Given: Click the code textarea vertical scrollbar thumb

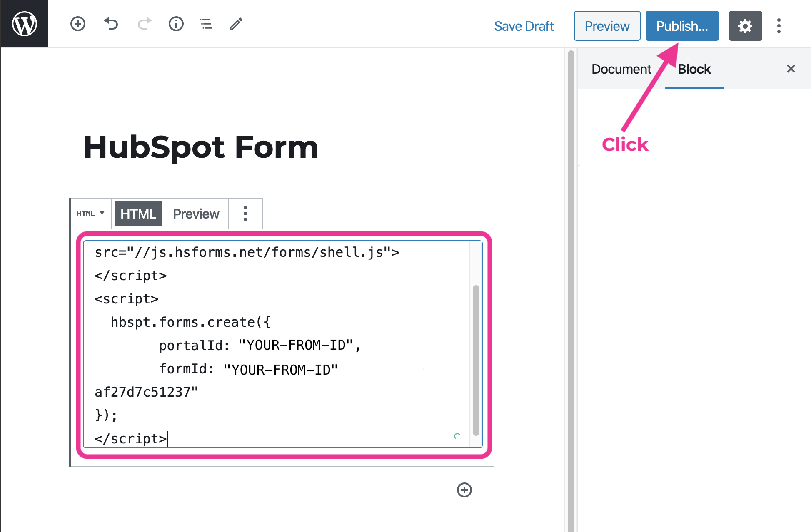Looking at the screenshot, I should tap(476, 360).
